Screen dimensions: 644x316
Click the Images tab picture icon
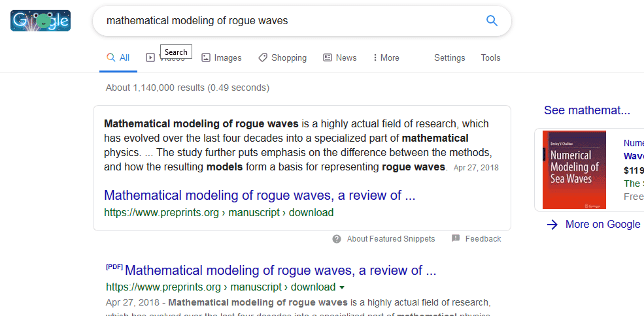pos(206,58)
